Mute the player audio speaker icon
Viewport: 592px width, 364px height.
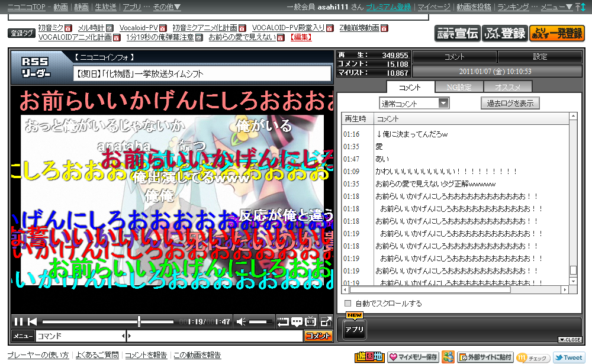241,322
